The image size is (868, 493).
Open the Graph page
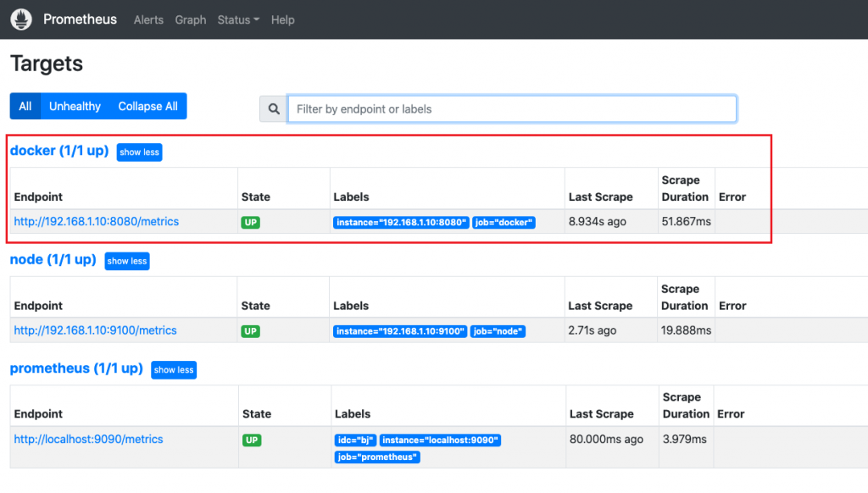191,20
